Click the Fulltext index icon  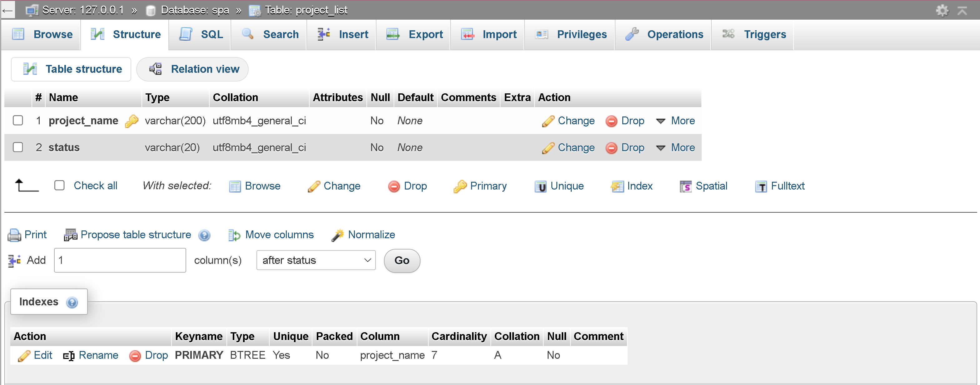(761, 186)
